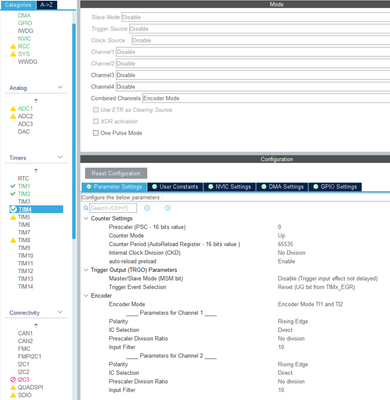Click the warning icon beside QUADSPI

13,387
